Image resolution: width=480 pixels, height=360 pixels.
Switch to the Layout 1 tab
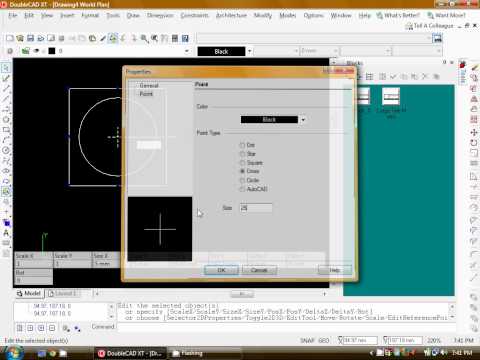point(62,293)
